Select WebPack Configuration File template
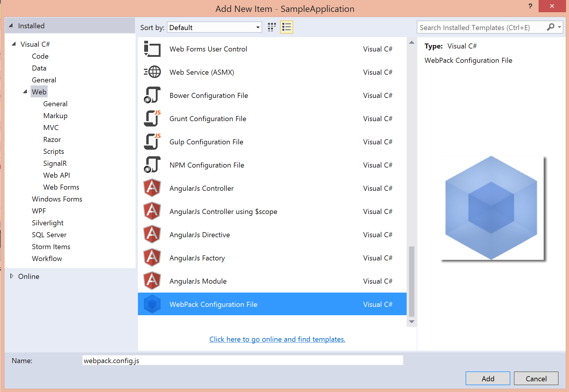The width and height of the screenshot is (569, 392). pyautogui.click(x=272, y=304)
